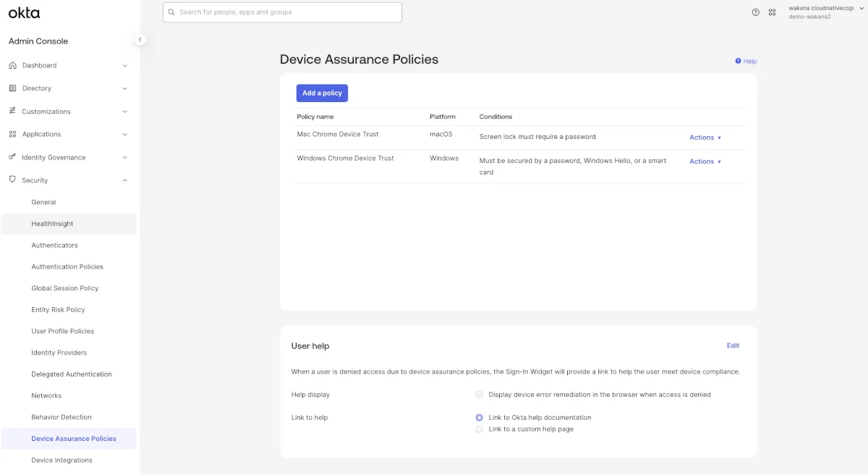Collapse the Security menu section
The width and height of the screenshot is (868, 475).
pos(124,180)
